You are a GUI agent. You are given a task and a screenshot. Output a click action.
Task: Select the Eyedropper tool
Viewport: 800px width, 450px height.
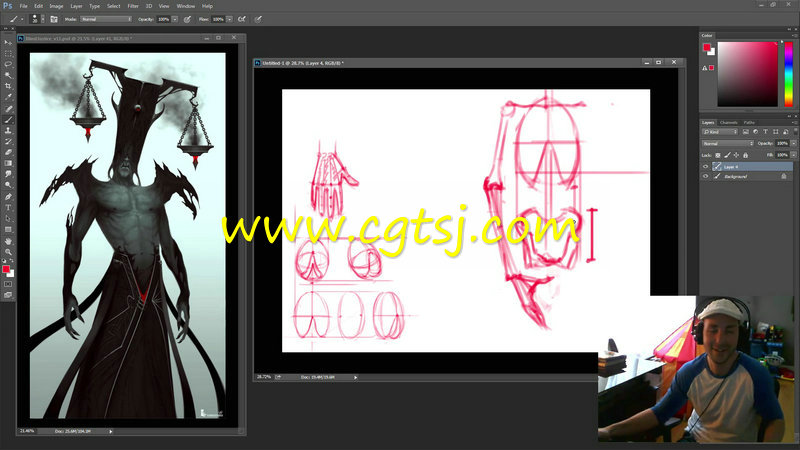tap(8, 97)
